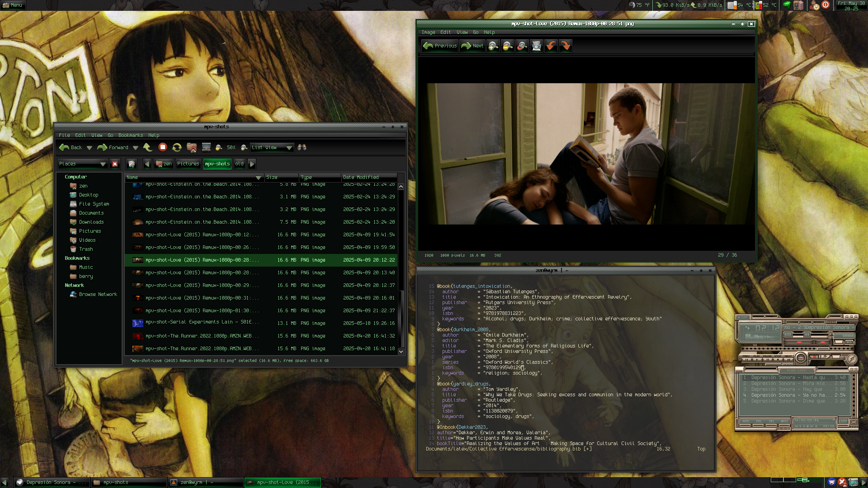
Task: Open the Places sidebar dropdown
Action: [103, 164]
